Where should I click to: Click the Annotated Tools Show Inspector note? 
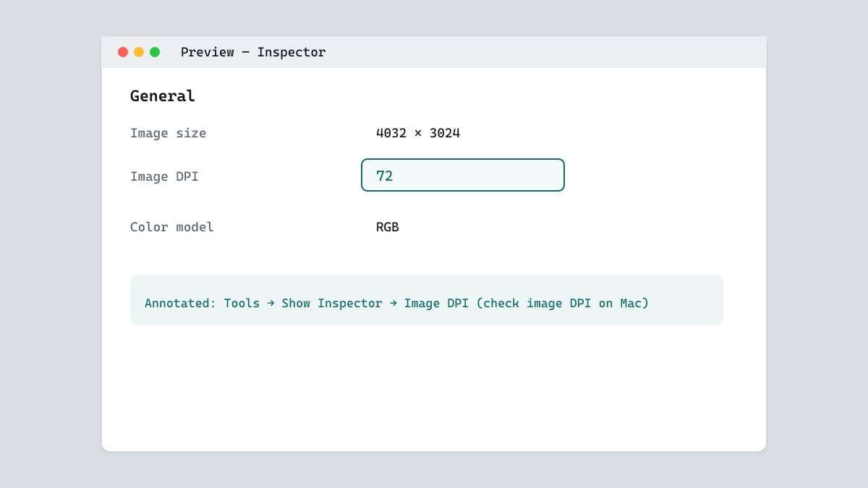pyautogui.click(x=427, y=300)
